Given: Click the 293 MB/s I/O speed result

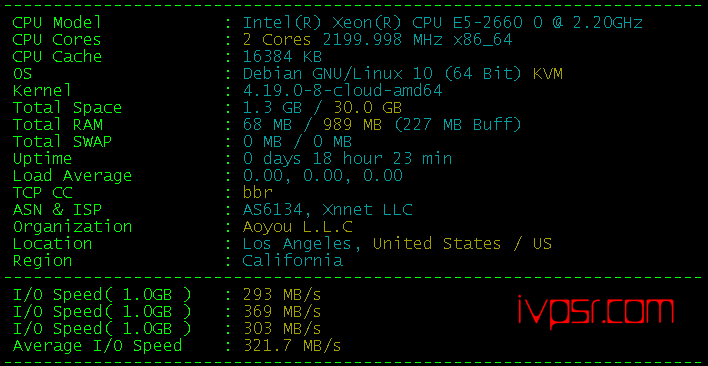Looking at the screenshot, I should pos(282,295).
